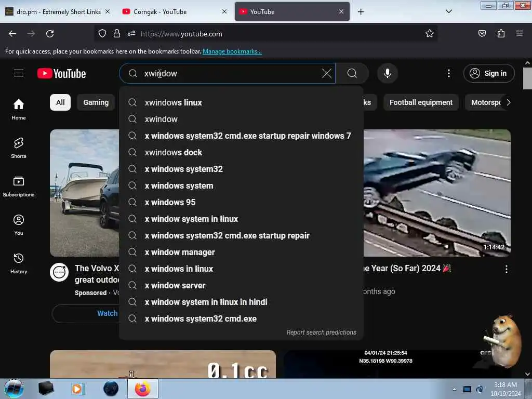The image size is (532, 399).
Task: Show hidden system tray icons
Action: (454, 389)
